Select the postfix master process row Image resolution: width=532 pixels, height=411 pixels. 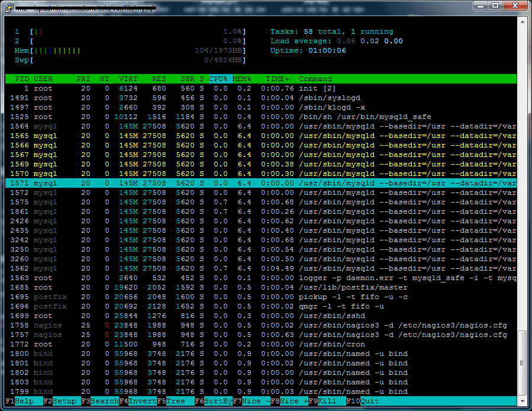pyautogui.click(x=261, y=287)
